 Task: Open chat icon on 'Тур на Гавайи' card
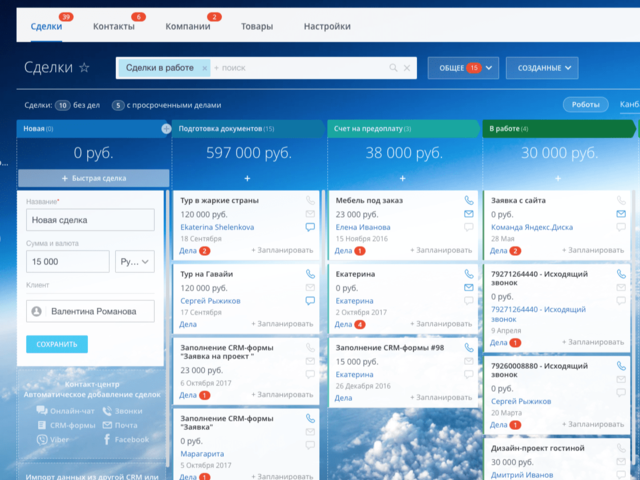(310, 301)
